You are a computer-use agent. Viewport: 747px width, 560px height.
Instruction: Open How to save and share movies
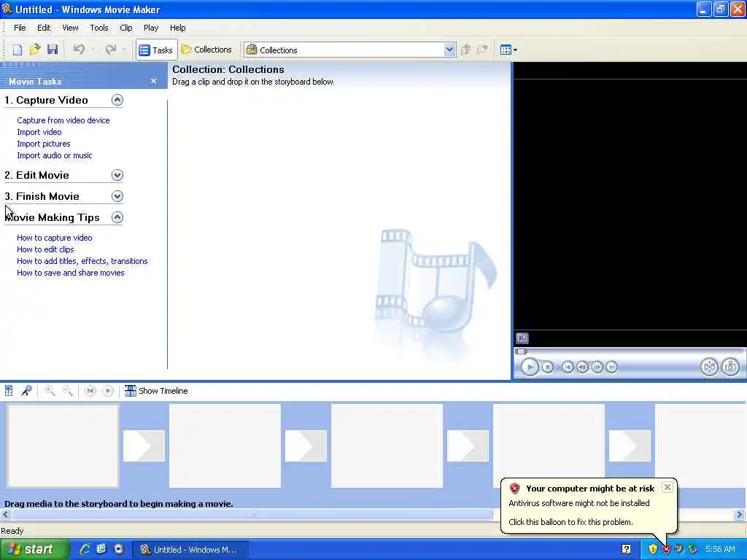point(71,273)
